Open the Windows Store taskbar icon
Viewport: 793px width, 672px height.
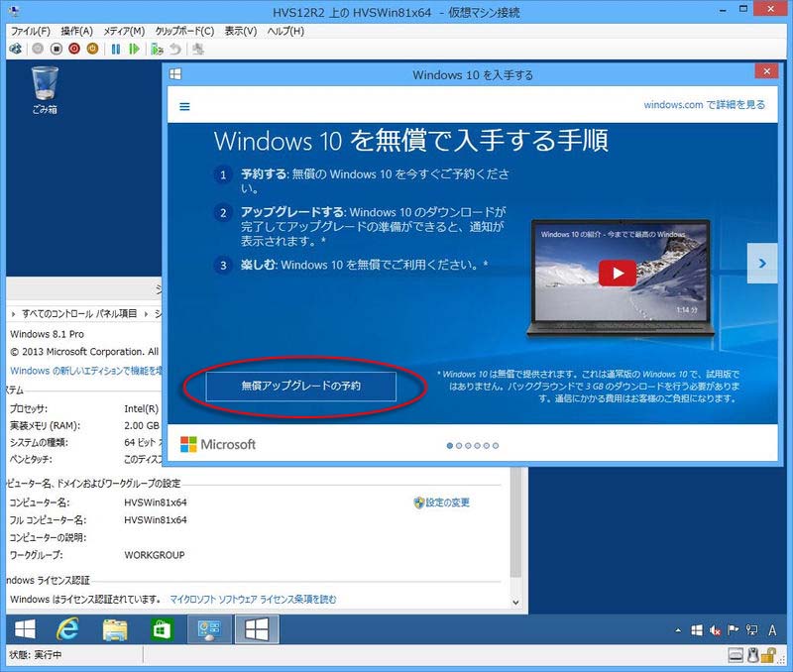[x=162, y=629]
